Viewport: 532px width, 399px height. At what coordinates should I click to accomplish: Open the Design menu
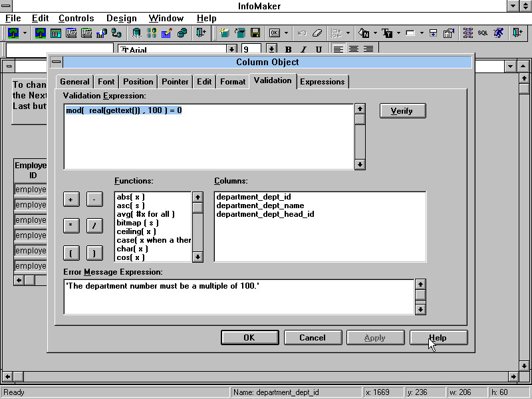[x=122, y=19]
